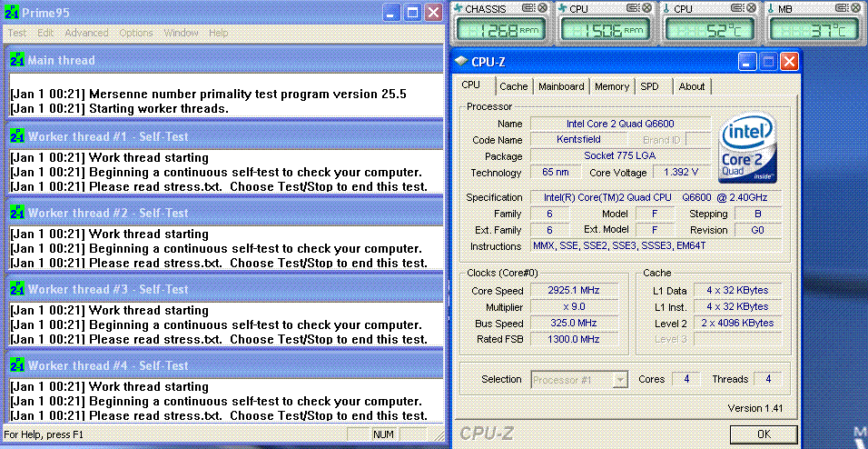Click the fan icon on CPU RPM gadget
868x449 pixels.
click(x=562, y=8)
